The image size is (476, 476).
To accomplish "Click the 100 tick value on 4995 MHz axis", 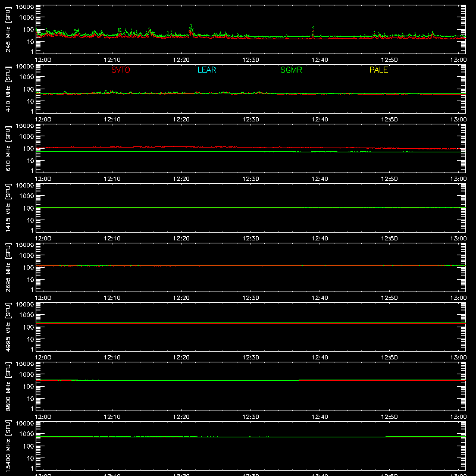I will coord(29,327).
